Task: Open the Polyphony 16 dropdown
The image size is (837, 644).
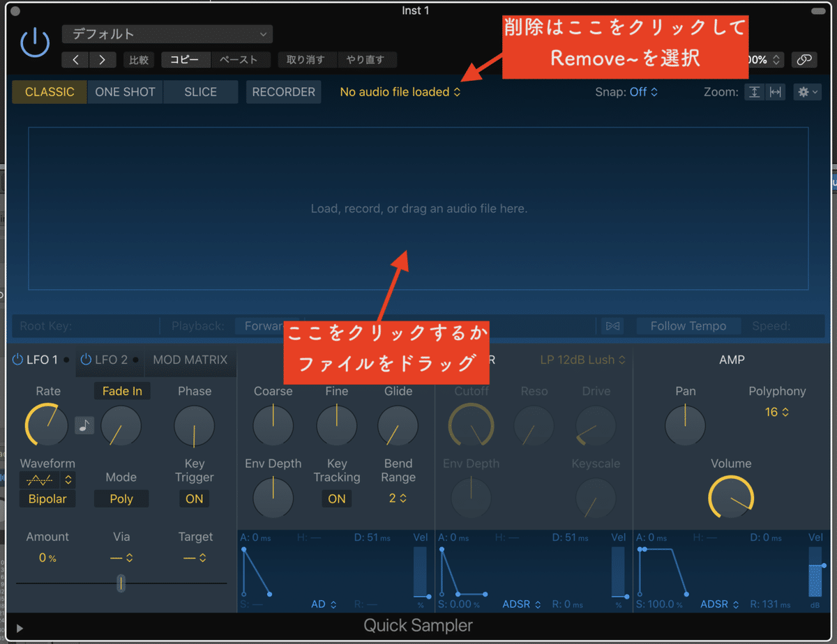Action: [x=777, y=412]
